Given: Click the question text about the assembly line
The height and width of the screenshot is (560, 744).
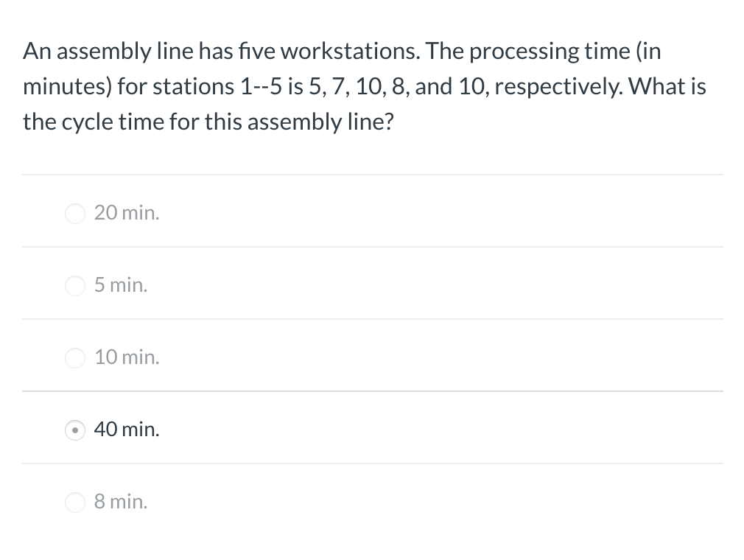Looking at the screenshot, I should coord(365,85).
